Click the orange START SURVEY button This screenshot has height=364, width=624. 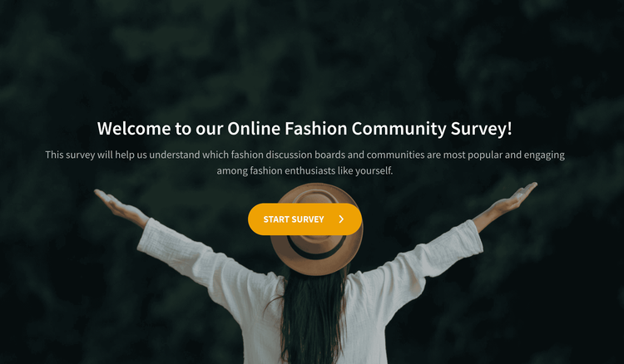(x=305, y=219)
